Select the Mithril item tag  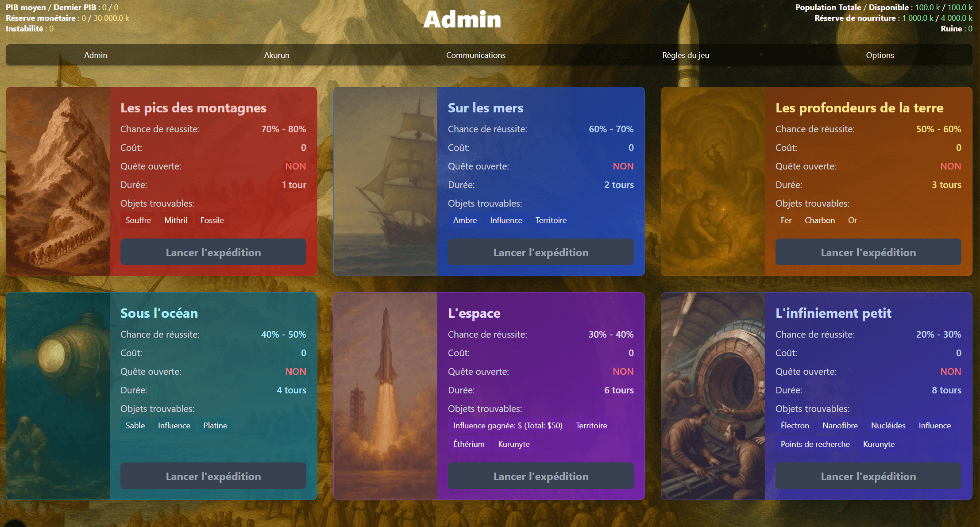(x=176, y=220)
